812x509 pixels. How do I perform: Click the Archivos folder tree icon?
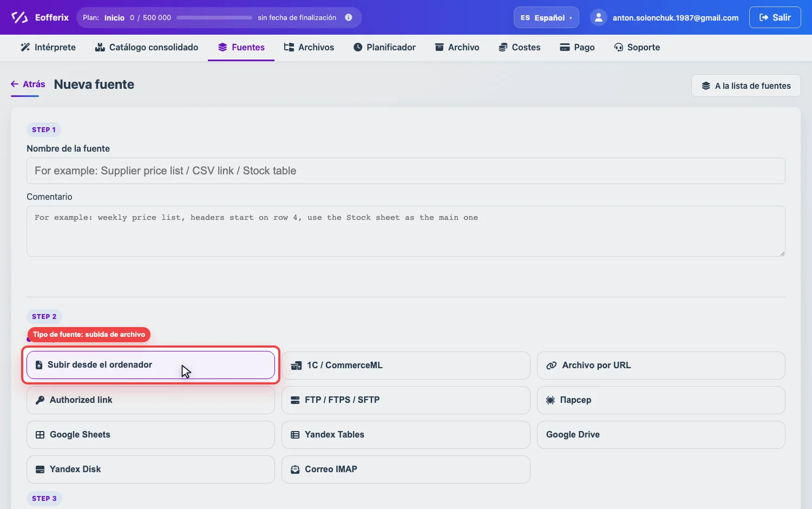pos(289,47)
